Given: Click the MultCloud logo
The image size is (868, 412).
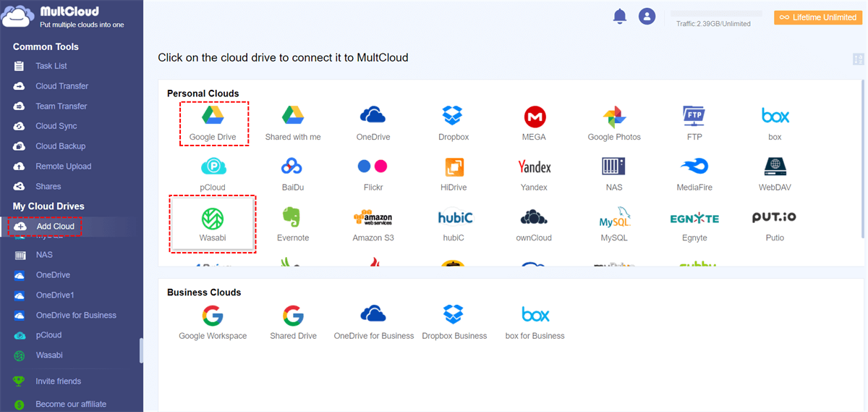Looking at the screenshot, I should (63, 17).
